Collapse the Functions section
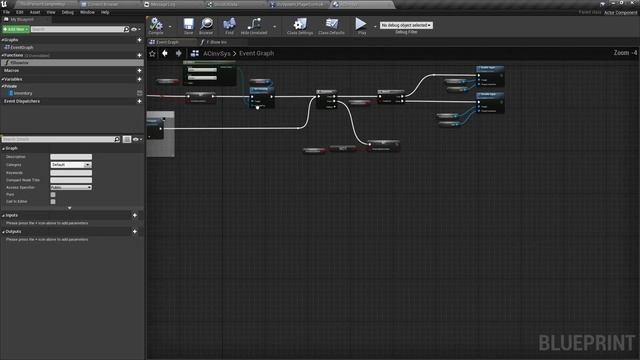640x360 pixels. (2, 55)
